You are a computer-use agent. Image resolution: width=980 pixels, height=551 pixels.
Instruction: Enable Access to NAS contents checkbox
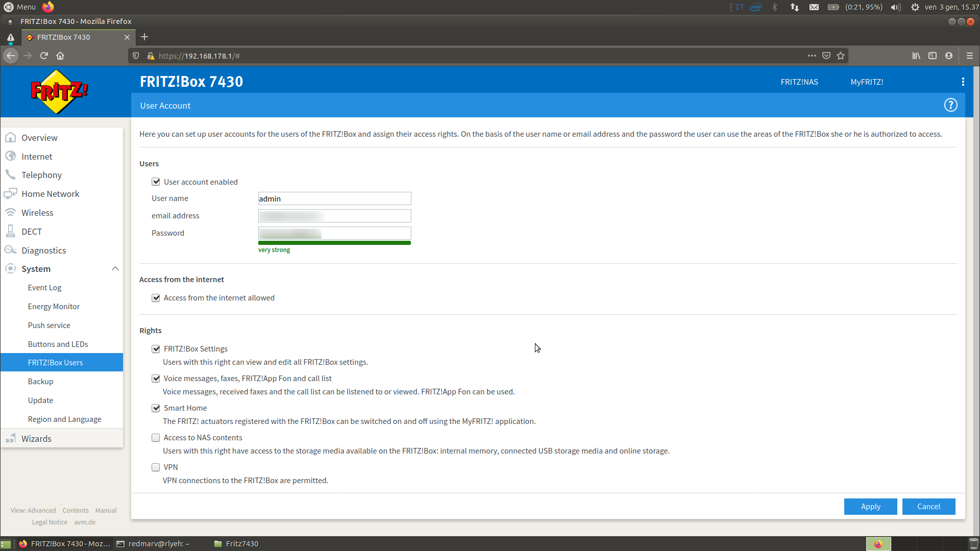click(156, 438)
